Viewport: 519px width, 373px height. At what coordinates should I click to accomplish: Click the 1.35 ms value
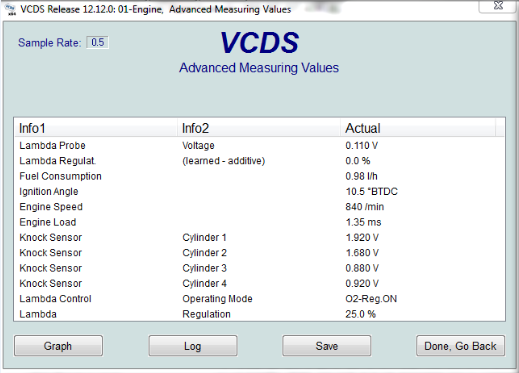363,222
